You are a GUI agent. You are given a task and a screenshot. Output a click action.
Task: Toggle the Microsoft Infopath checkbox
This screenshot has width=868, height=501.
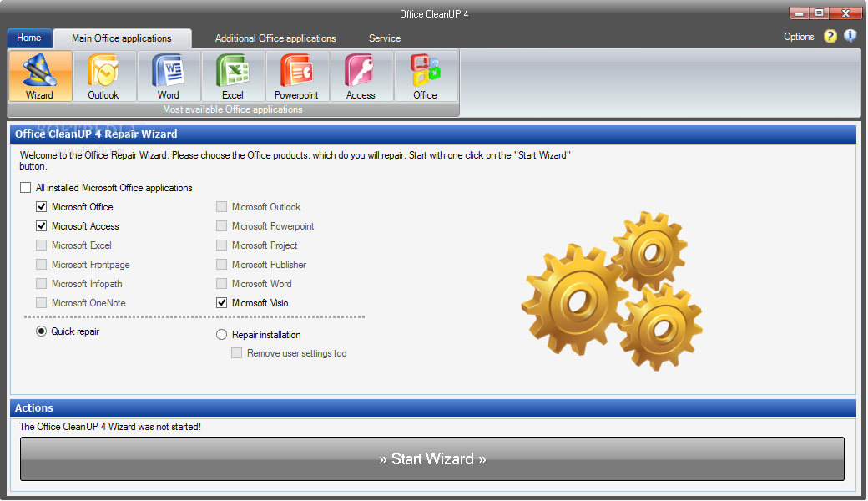click(42, 283)
